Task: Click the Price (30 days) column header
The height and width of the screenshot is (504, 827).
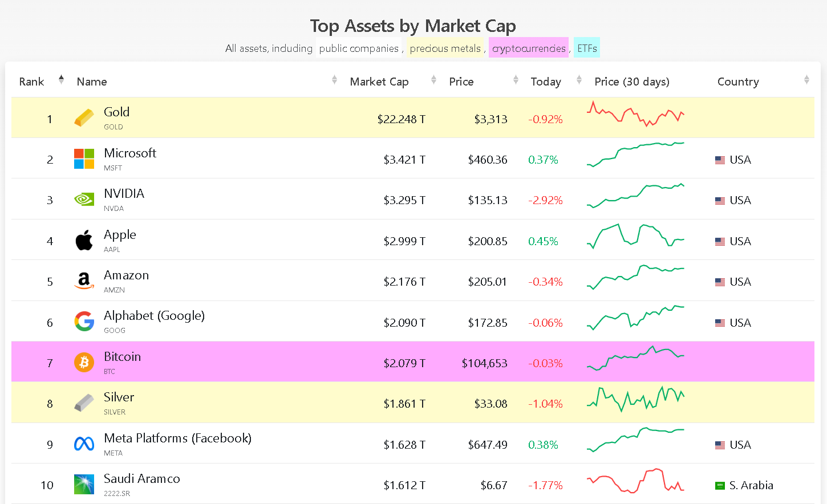Action: pos(632,82)
